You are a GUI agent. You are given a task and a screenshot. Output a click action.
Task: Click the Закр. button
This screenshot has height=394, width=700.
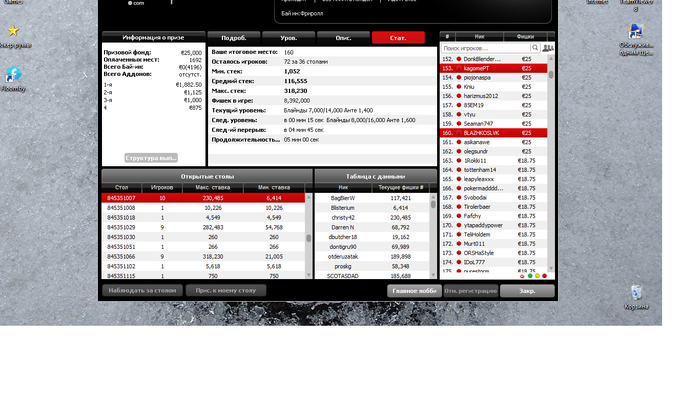coord(527,291)
